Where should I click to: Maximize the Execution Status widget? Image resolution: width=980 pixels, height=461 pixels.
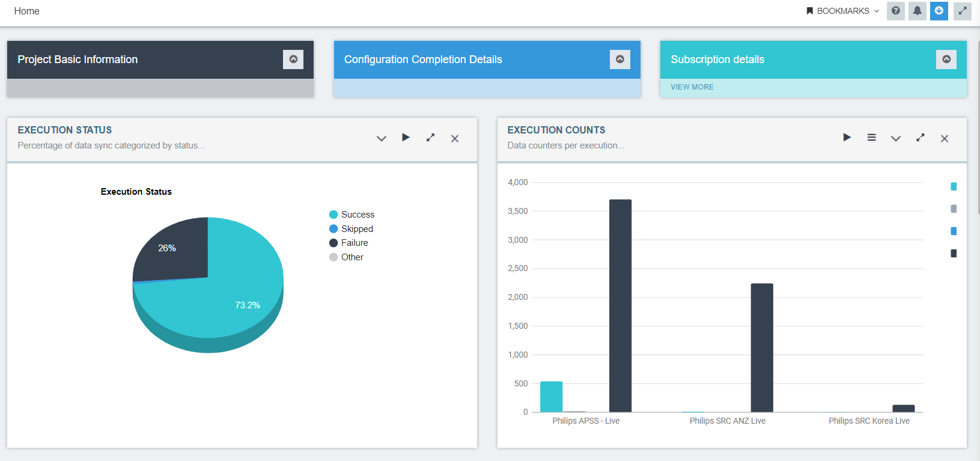point(430,138)
